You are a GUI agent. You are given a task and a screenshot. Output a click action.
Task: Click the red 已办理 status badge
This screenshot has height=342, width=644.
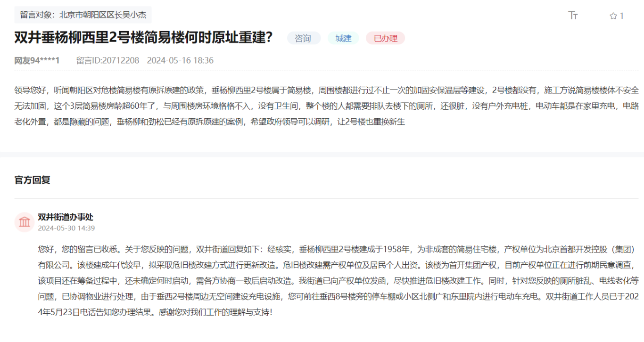(x=385, y=39)
